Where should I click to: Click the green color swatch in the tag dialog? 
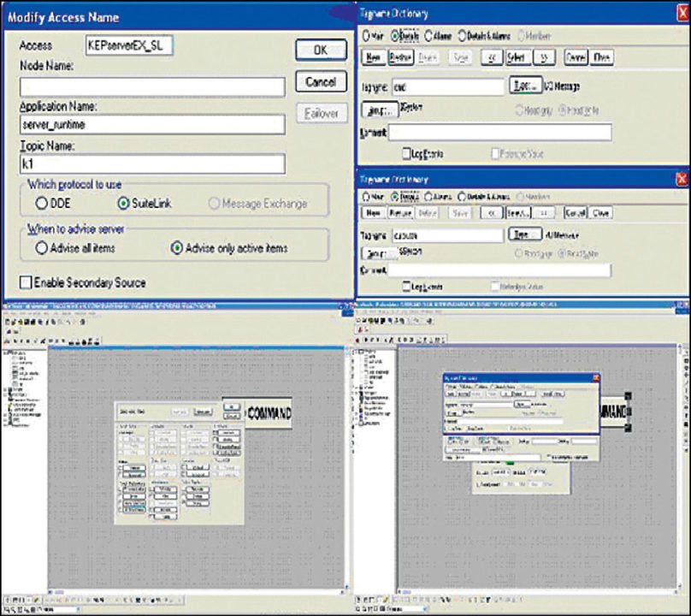click(508, 464)
